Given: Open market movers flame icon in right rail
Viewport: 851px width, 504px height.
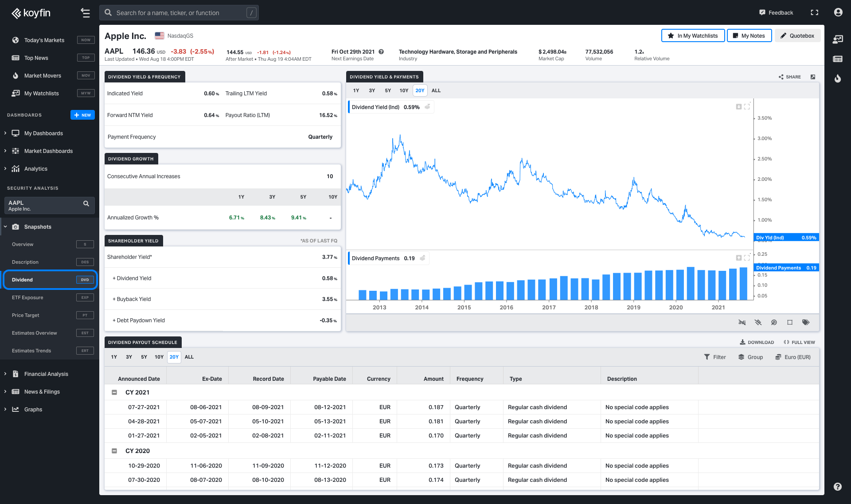Looking at the screenshot, I should [837, 78].
